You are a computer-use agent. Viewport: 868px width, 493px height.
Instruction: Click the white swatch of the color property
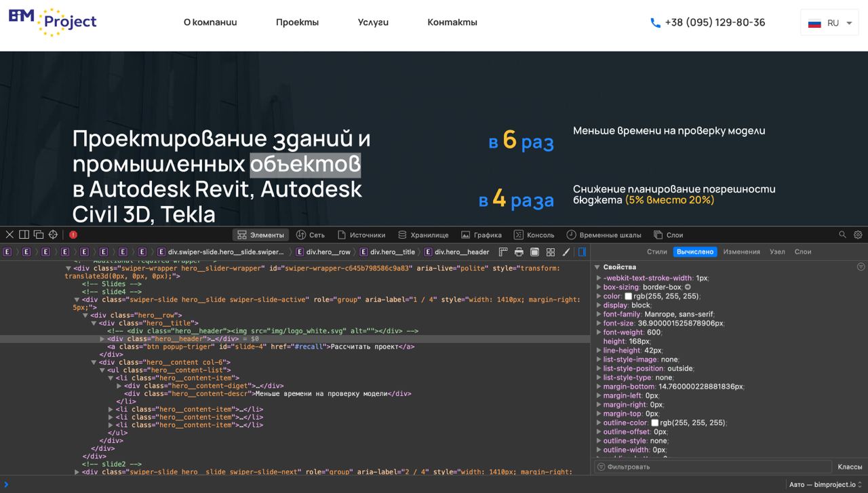[628, 296]
